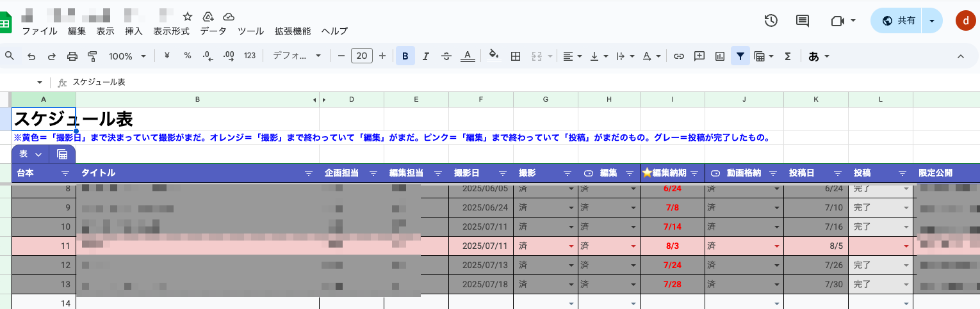Open the データ menu

[213, 31]
